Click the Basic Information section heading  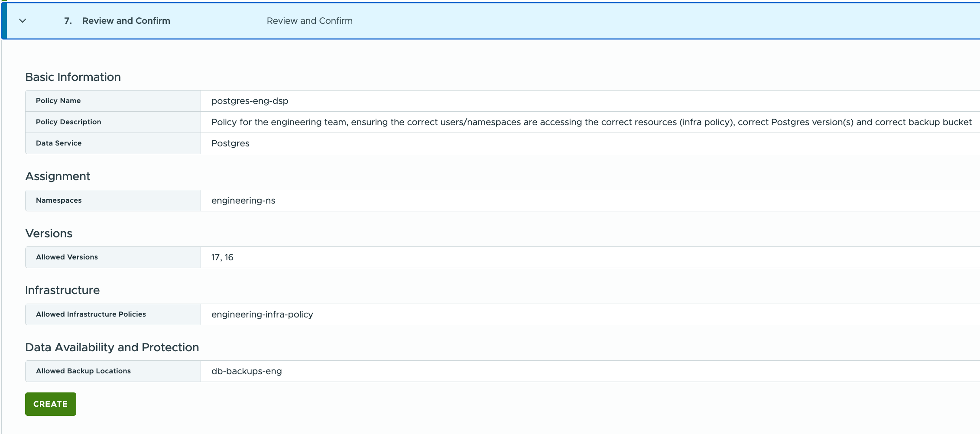pyautogui.click(x=73, y=77)
